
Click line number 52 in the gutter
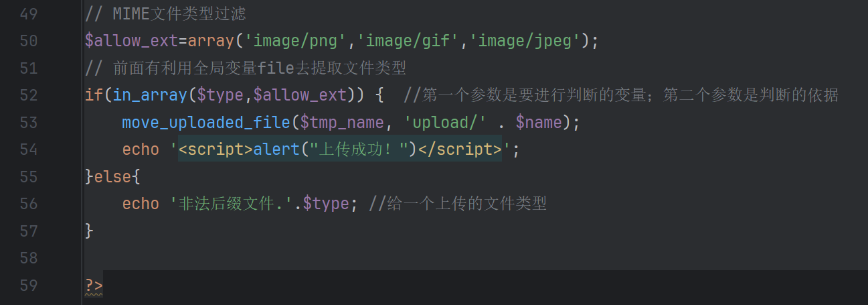pyautogui.click(x=28, y=95)
